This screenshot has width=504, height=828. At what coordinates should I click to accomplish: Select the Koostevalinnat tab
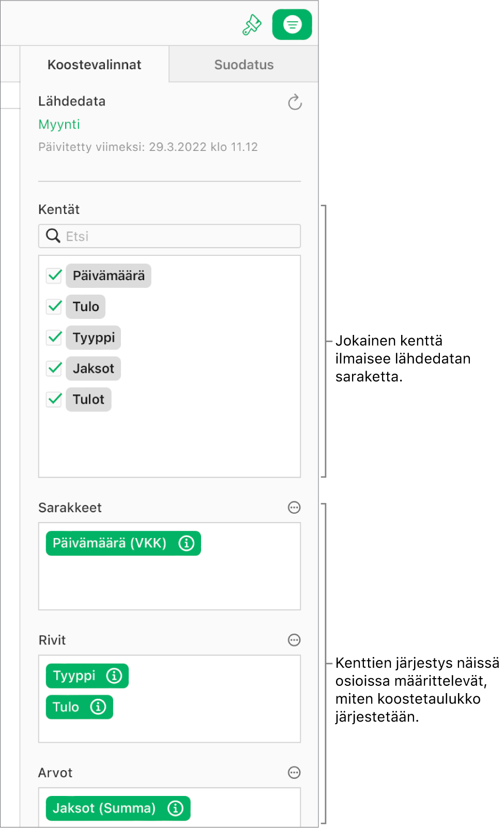pyautogui.click(x=95, y=65)
